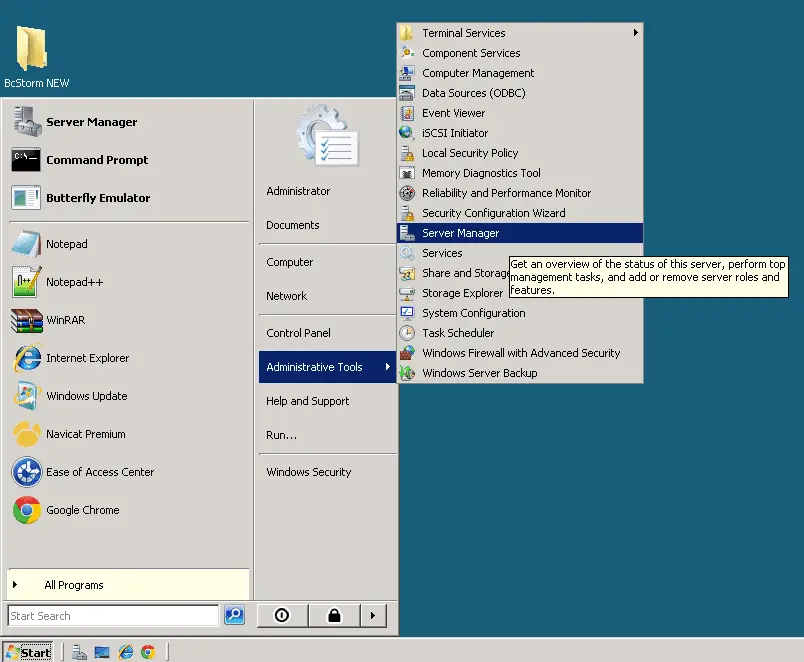Click the Windows Server Backup icon
Viewport: 804px width, 662px height.
(407, 373)
